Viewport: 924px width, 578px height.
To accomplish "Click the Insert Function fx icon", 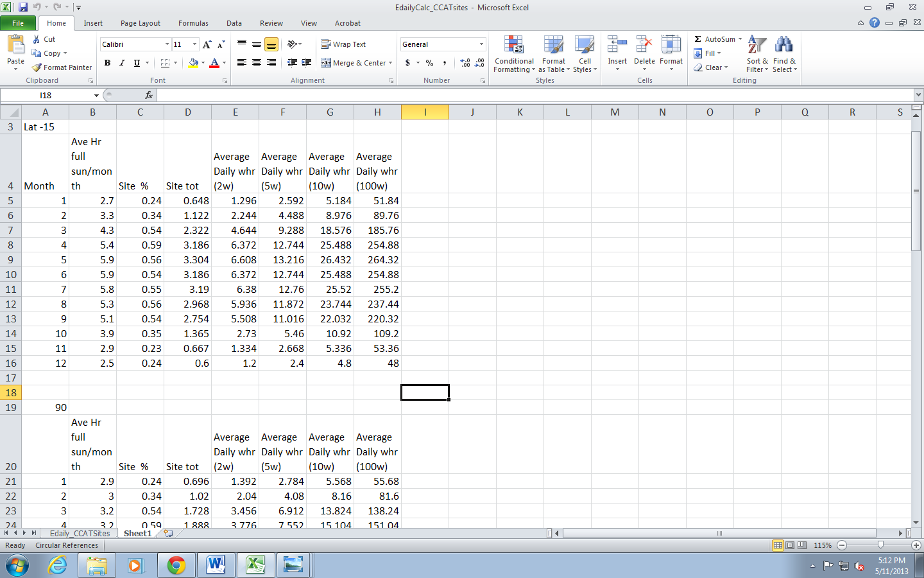I will (x=149, y=95).
